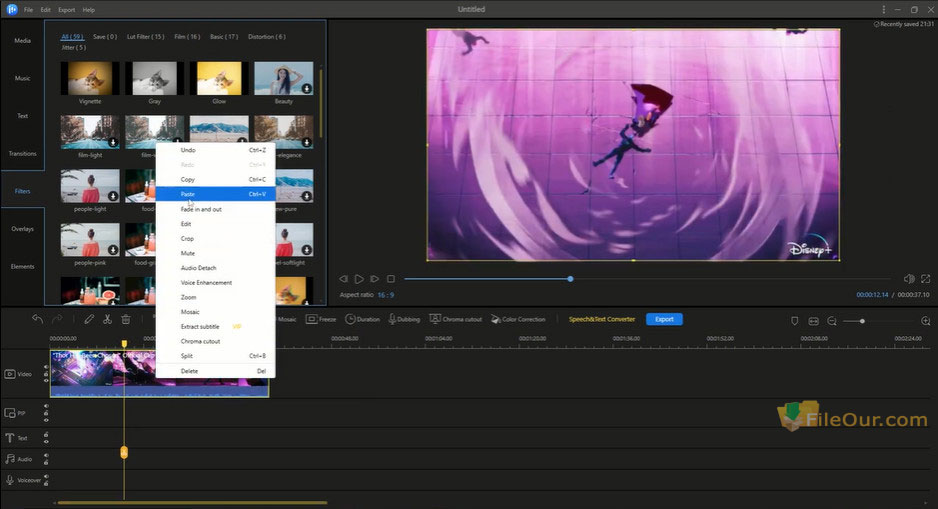Select the pencil Edit tool
The image size is (938, 509).
tap(89, 319)
